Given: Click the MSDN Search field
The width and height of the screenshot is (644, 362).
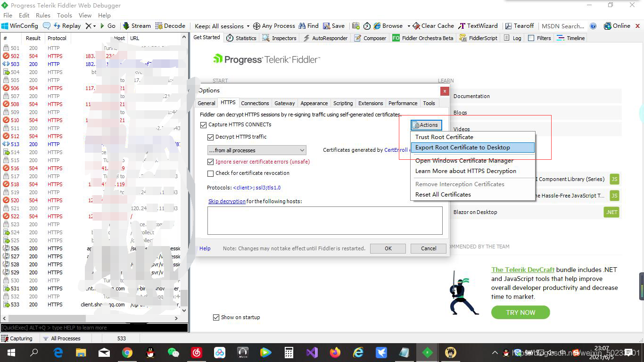Looking at the screenshot, I should click(x=562, y=26).
